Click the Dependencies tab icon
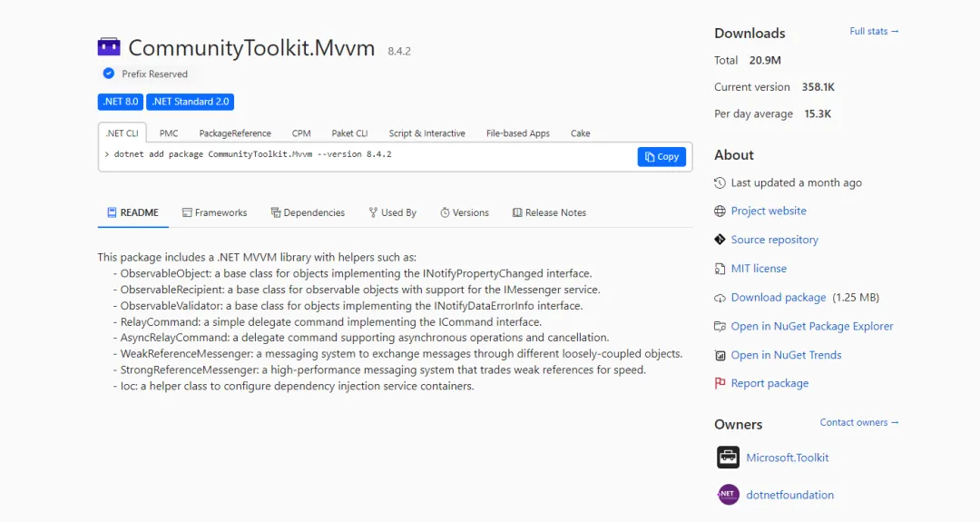Screen dimensions: 980x522 click(276, 212)
